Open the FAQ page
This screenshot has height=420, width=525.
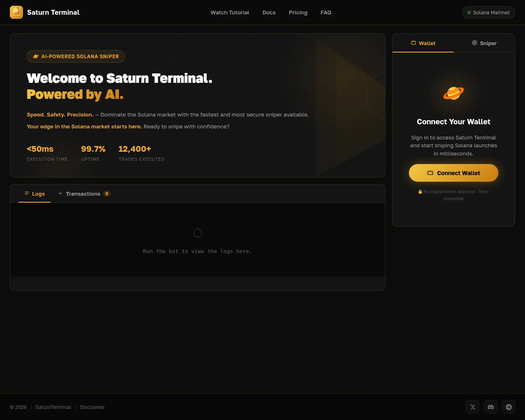(x=326, y=13)
